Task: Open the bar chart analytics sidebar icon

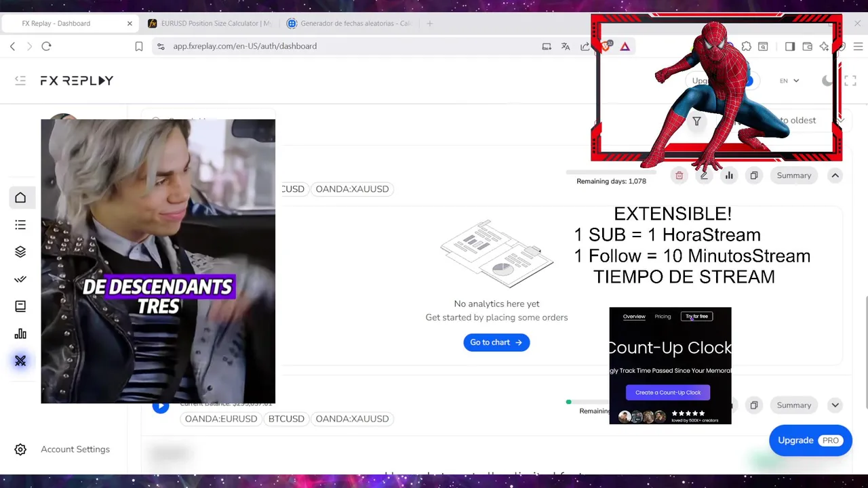Action: click(20, 333)
